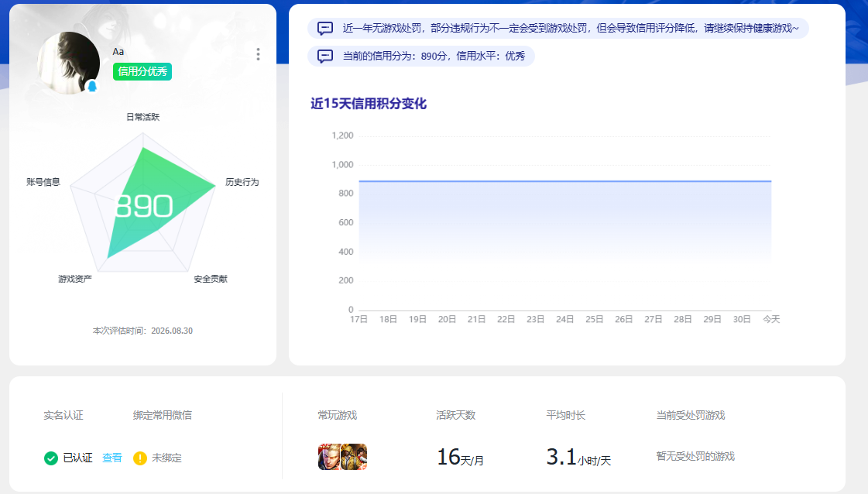Click the 890 score on radar chart

[144, 206]
